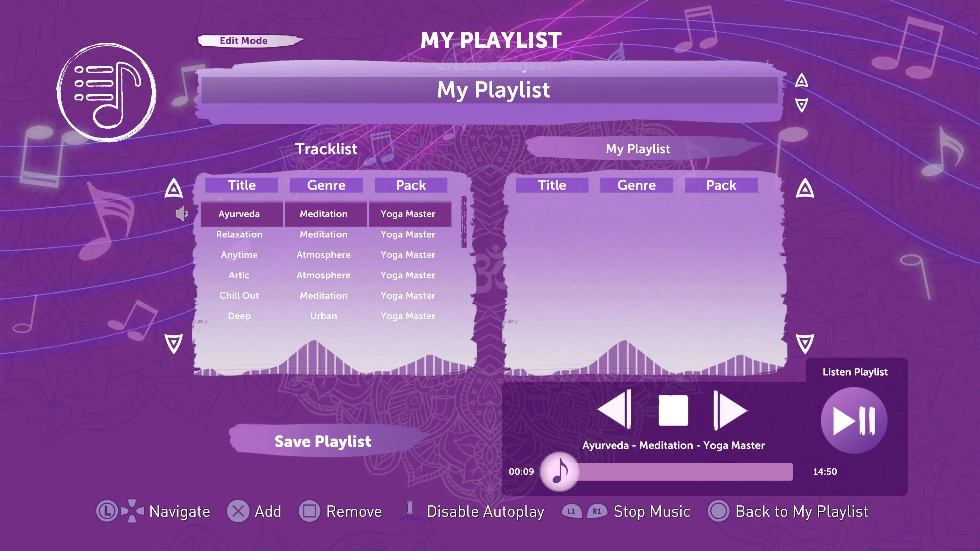Sort tracklist by Genre column header
980x551 pixels.
pos(326,185)
